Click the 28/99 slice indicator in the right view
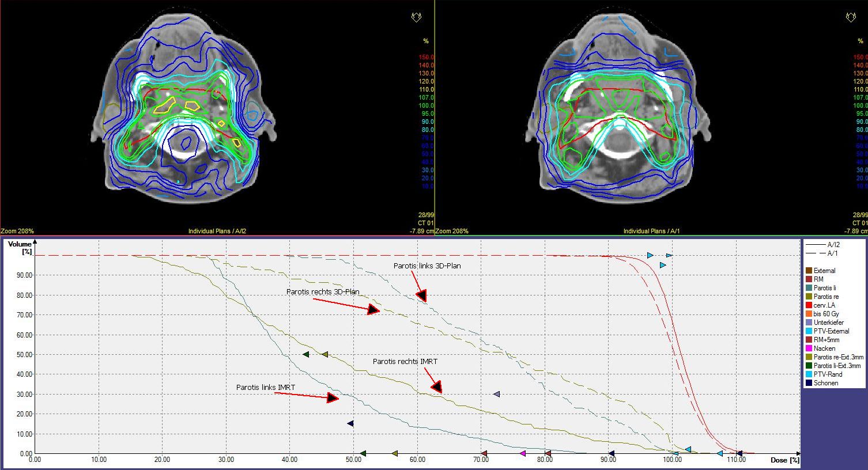The image size is (868, 470). [x=859, y=214]
